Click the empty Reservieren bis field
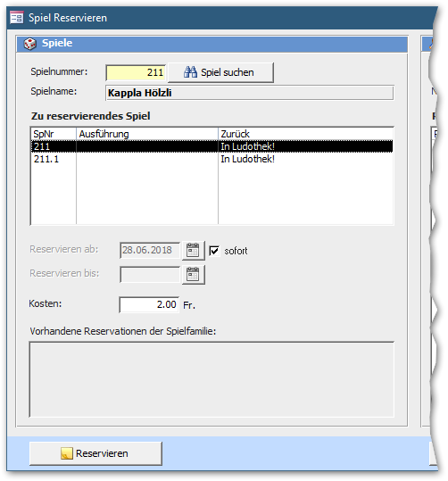Viewport: 448px width, 481px height. click(150, 274)
